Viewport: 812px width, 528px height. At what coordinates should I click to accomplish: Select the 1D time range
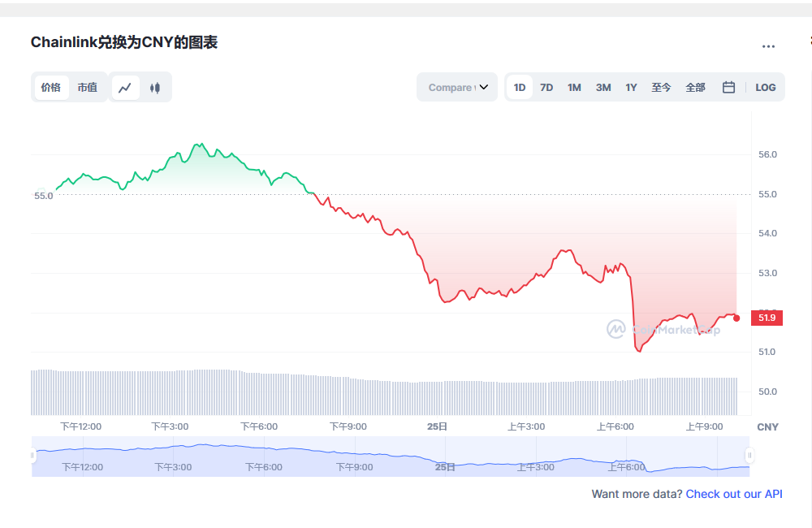520,88
